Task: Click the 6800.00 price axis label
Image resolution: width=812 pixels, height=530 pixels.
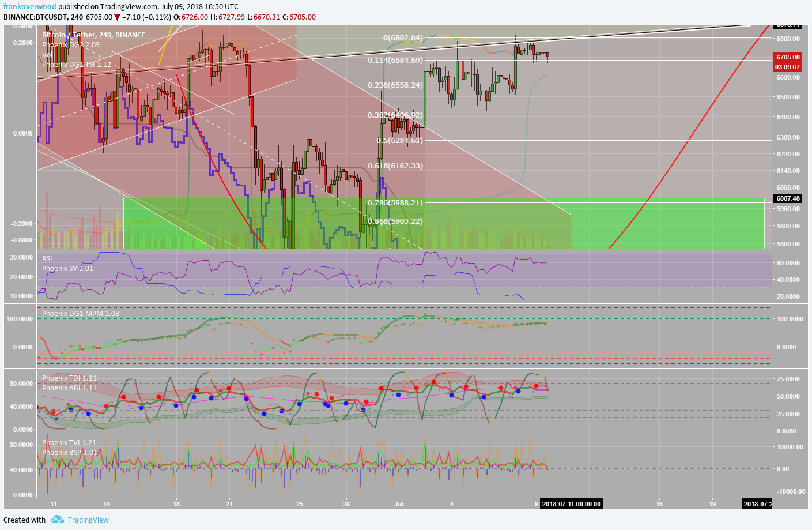Action: 788,39
